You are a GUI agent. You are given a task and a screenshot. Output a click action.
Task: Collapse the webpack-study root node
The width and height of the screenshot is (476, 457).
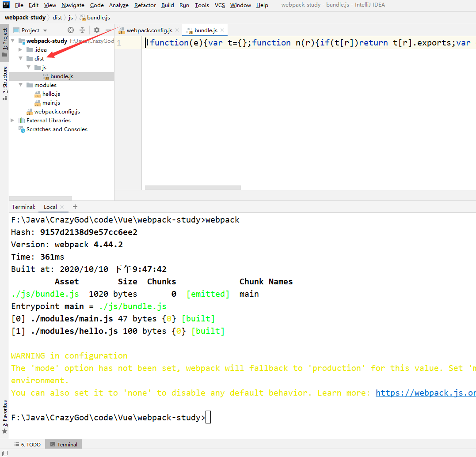[13, 41]
